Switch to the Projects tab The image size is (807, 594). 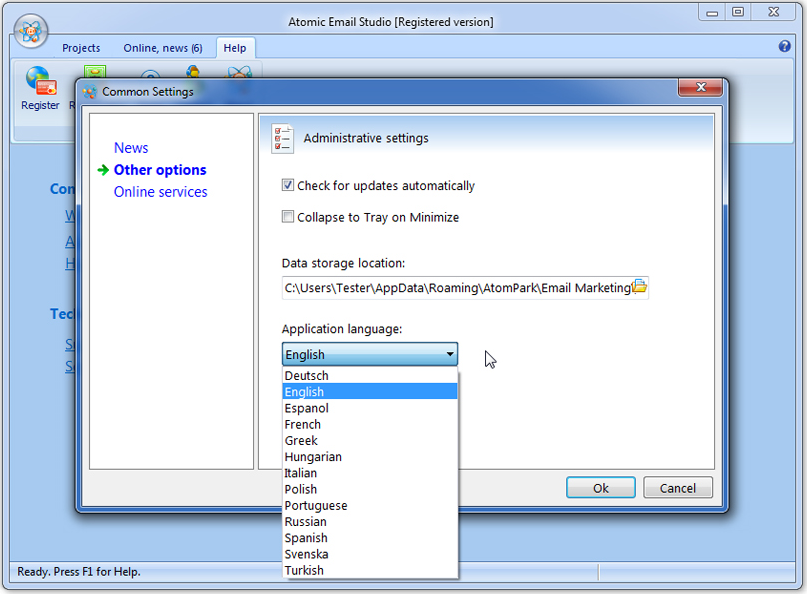pos(81,47)
